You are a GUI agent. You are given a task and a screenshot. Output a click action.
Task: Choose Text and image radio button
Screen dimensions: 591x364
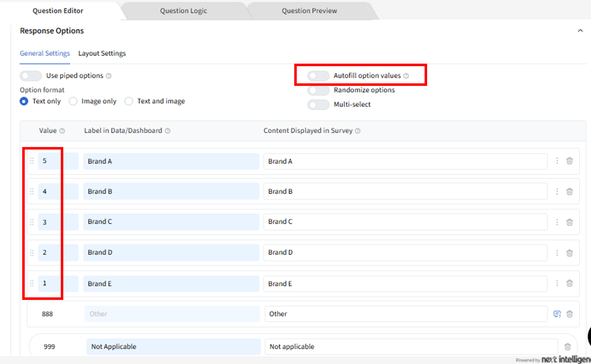pyautogui.click(x=129, y=101)
